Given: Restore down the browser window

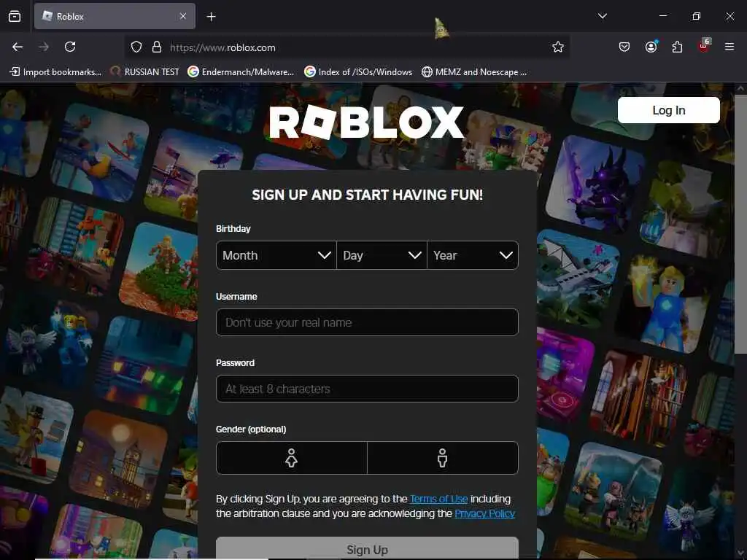Looking at the screenshot, I should click(x=697, y=16).
